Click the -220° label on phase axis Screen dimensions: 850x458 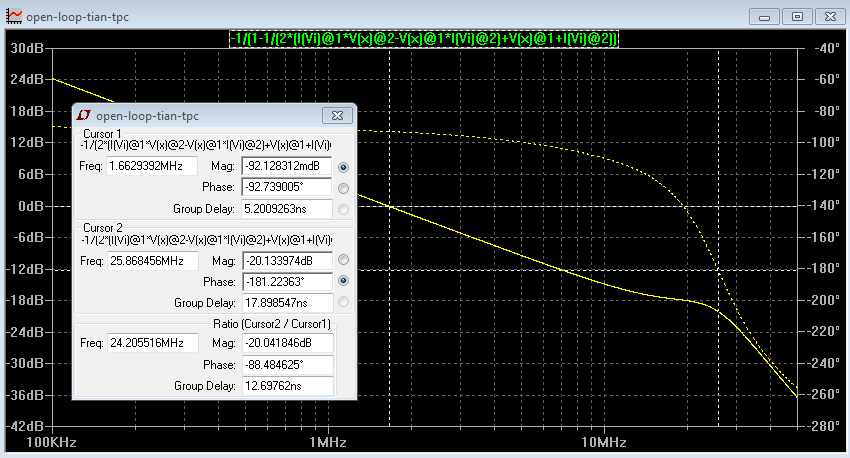(825, 331)
